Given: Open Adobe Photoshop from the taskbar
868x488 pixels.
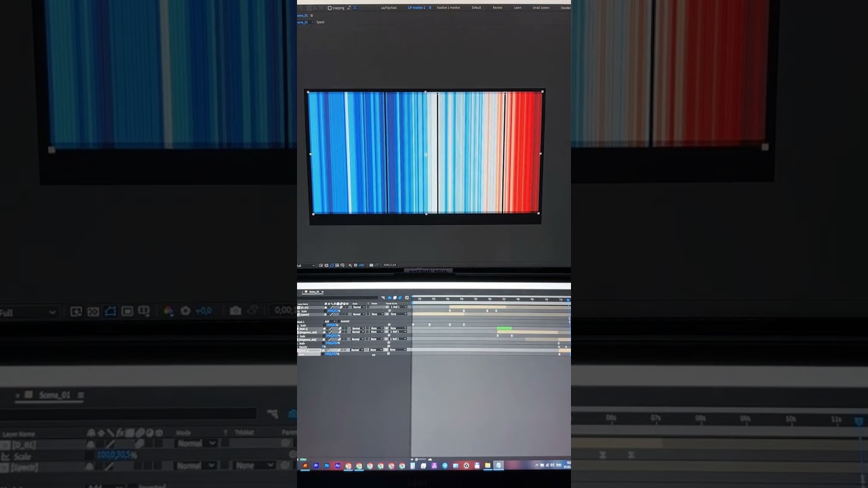Looking at the screenshot, I should (x=327, y=466).
